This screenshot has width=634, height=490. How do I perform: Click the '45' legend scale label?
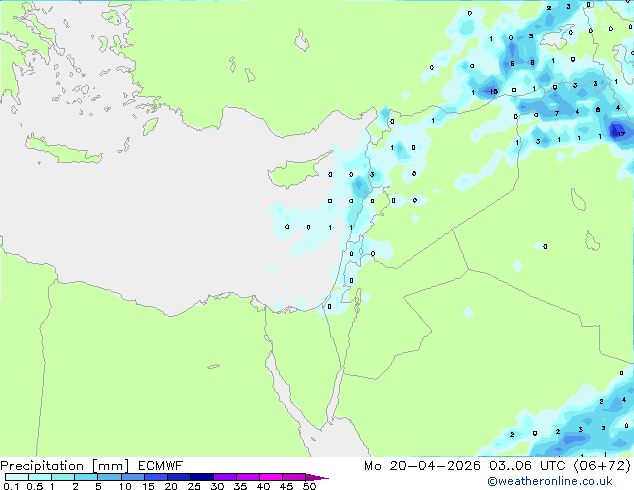coord(286,486)
